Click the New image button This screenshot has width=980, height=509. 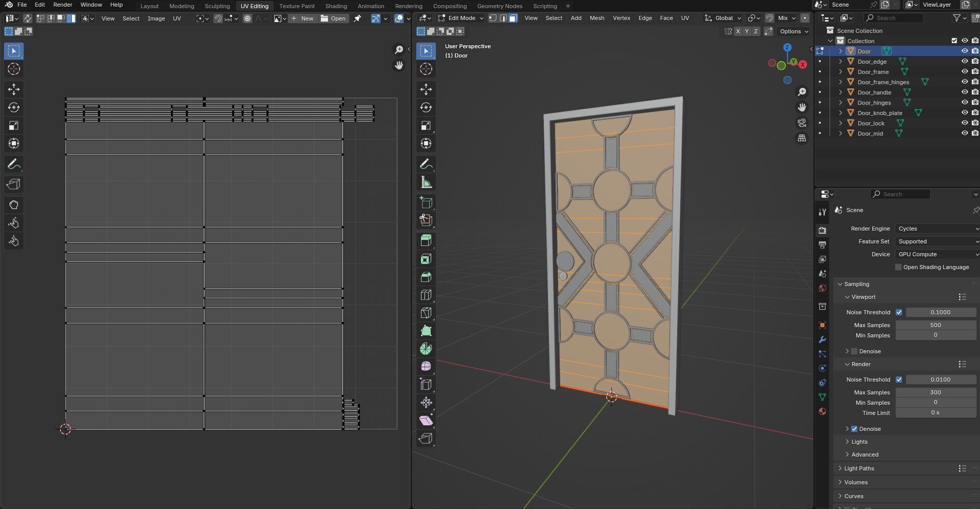point(302,18)
